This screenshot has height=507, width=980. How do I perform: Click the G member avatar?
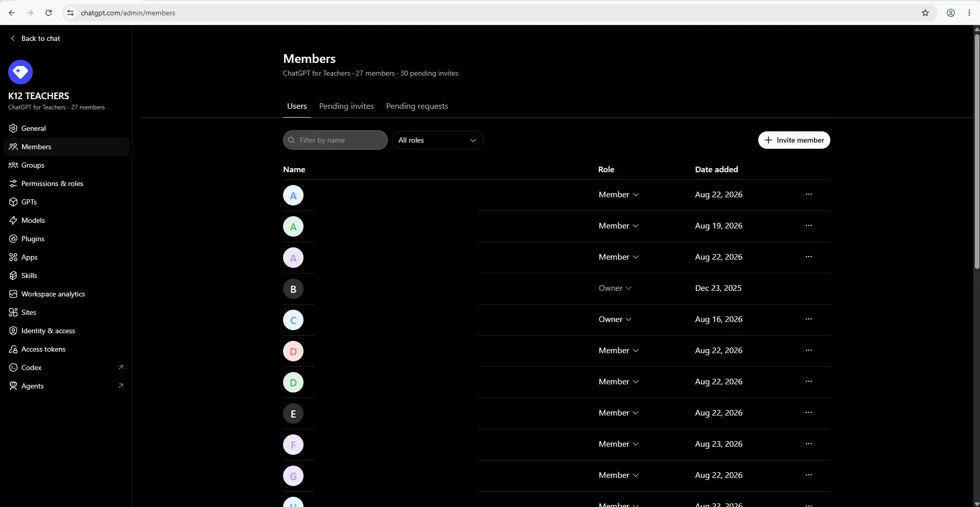[293, 476]
